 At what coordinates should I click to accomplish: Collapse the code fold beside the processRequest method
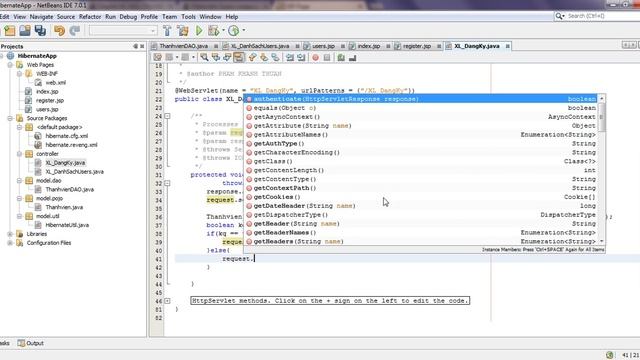(x=167, y=183)
